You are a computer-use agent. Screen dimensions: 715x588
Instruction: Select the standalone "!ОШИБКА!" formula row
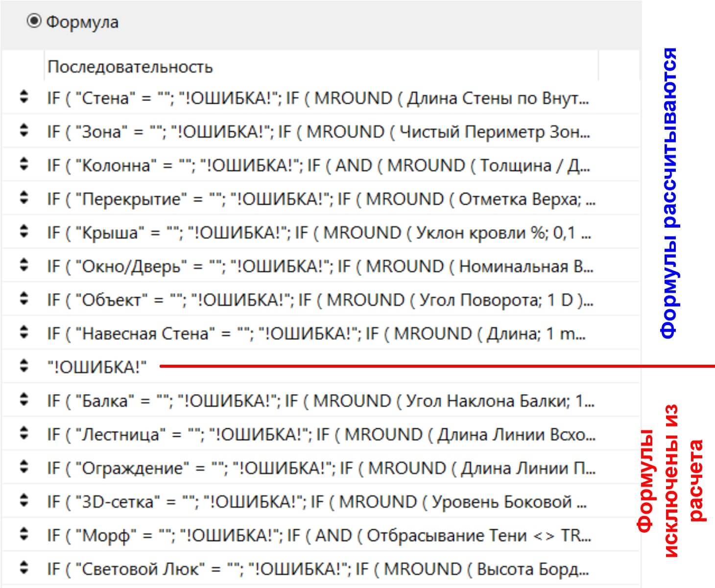click(x=321, y=367)
